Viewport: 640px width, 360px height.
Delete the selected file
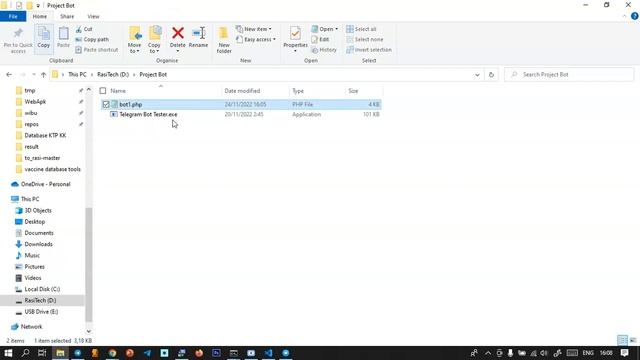[x=178, y=38]
